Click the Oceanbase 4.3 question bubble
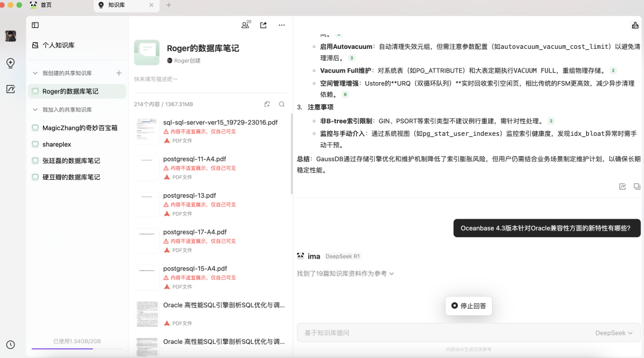The height and width of the screenshot is (358, 644). pyautogui.click(x=547, y=228)
